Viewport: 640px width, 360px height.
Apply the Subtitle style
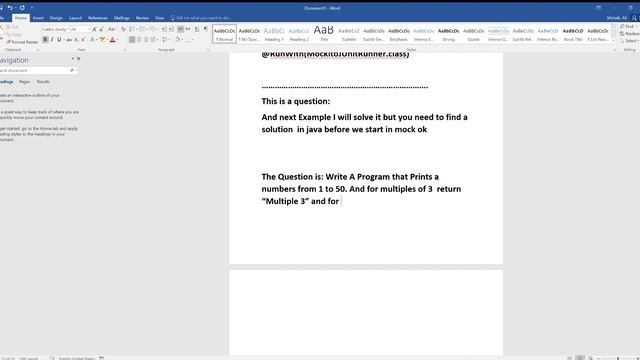[349, 34]
